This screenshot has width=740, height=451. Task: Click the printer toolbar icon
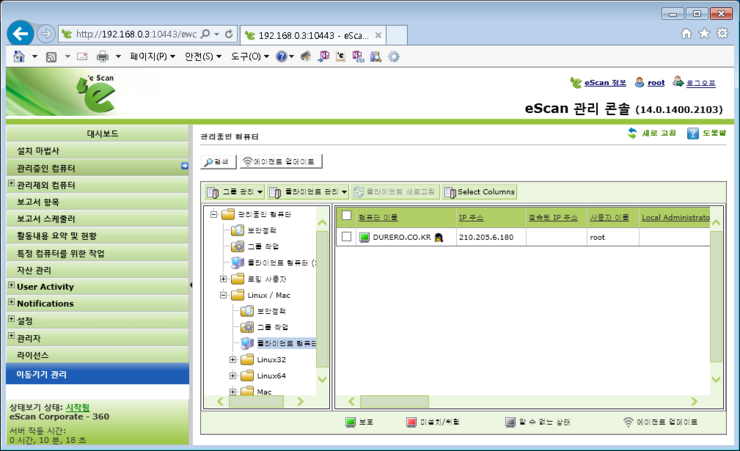(102, 57)
